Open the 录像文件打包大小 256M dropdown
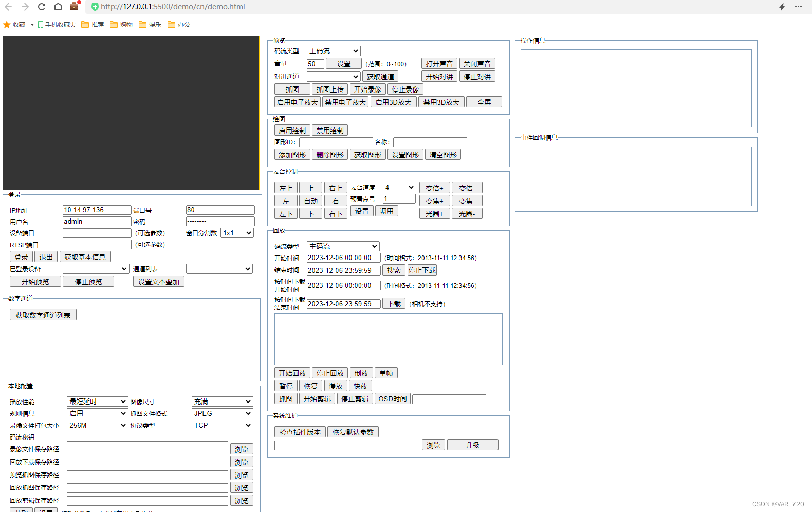The width and height of the screenshot is (812, 512). (x=97, y=425)
